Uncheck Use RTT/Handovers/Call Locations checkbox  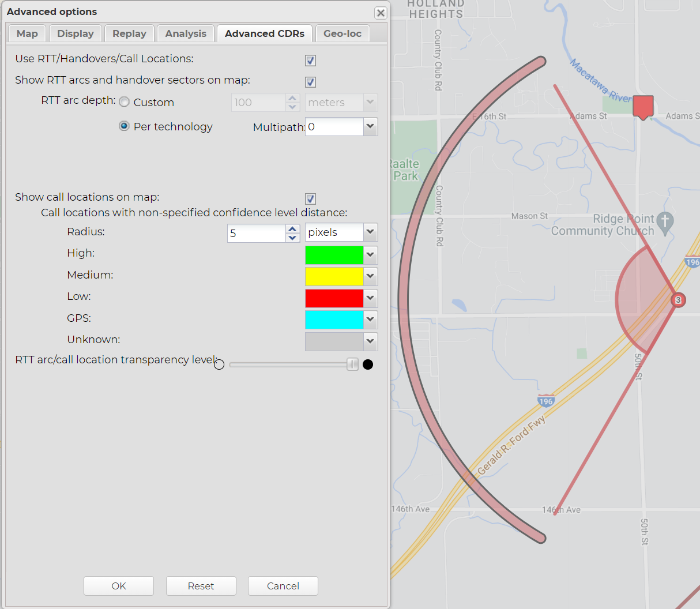tap(310, 61)
